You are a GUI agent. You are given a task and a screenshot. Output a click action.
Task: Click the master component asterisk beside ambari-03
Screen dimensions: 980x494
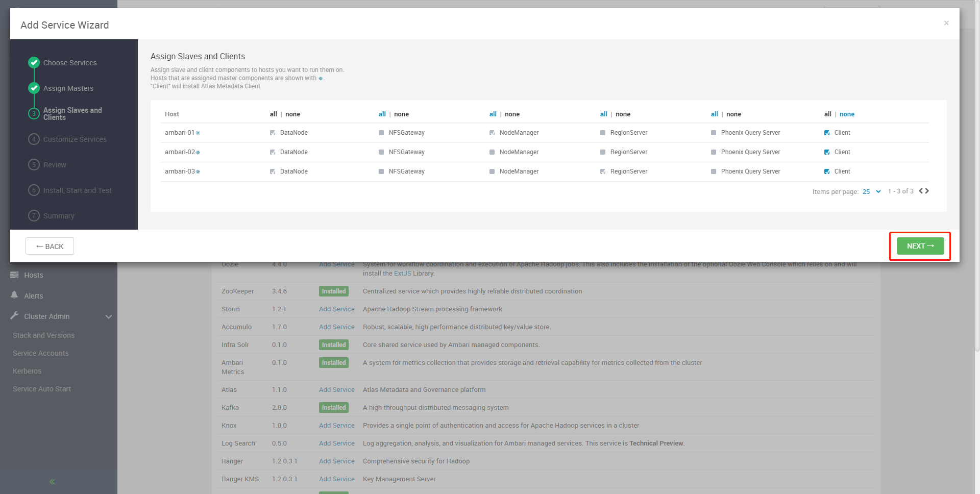click(x=198, y=172)
